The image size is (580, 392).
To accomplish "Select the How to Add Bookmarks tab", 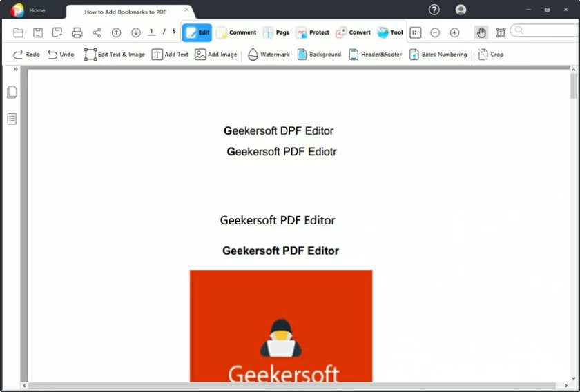I will pyautogui.click(x=126, y=12).
